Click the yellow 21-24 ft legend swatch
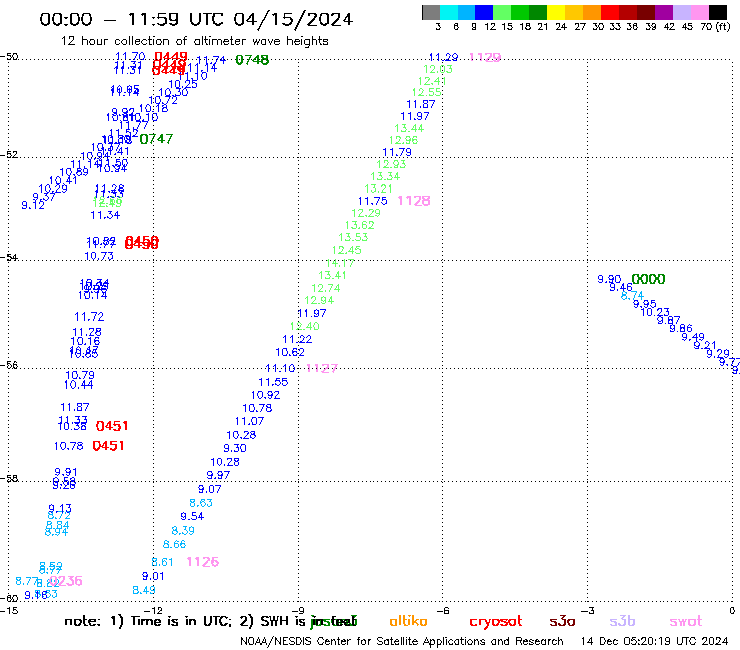The height and width of the screenshot is (650, 740). pyautogui.click(x=556, y=12)
